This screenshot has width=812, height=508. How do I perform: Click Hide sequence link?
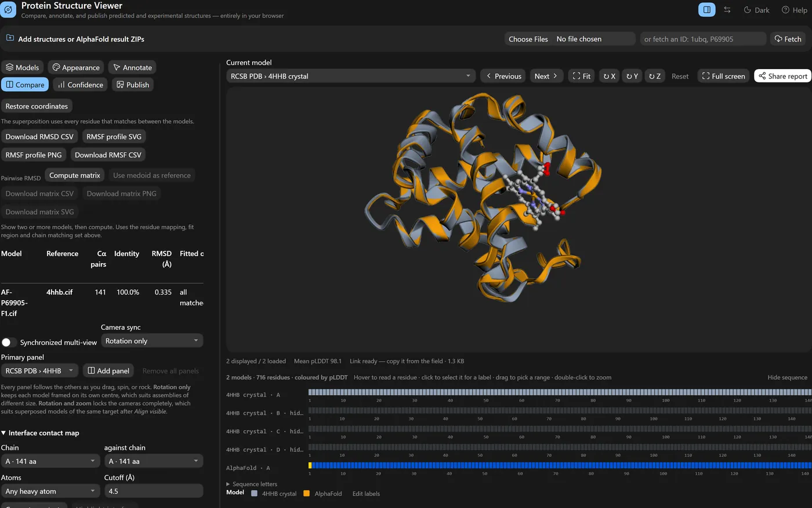(787, 377)
